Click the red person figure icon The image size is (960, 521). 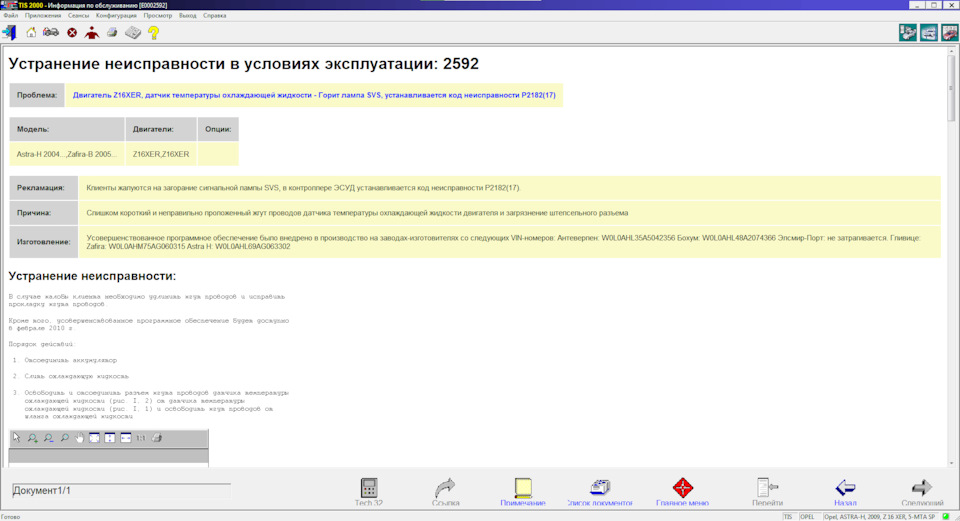click(92, 32)
